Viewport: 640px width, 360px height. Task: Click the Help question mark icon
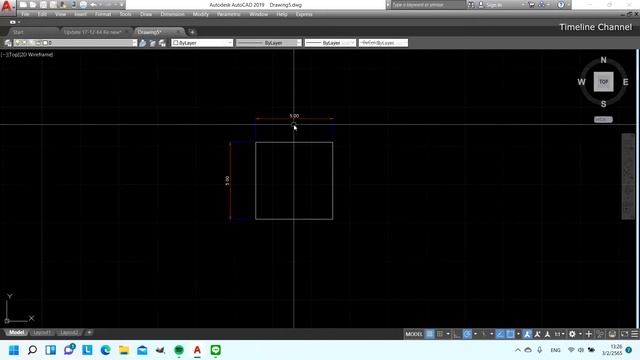tap(561, 5)
